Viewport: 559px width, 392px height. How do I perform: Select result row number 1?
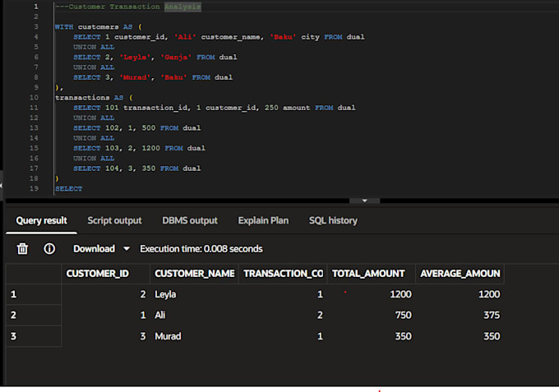(x=34, y=294)
